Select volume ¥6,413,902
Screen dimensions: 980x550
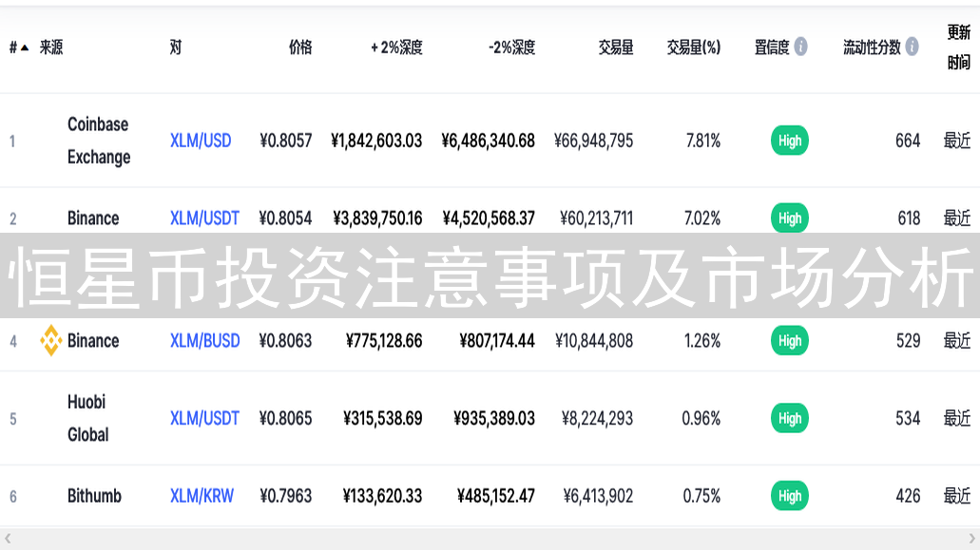coord(598,496)
